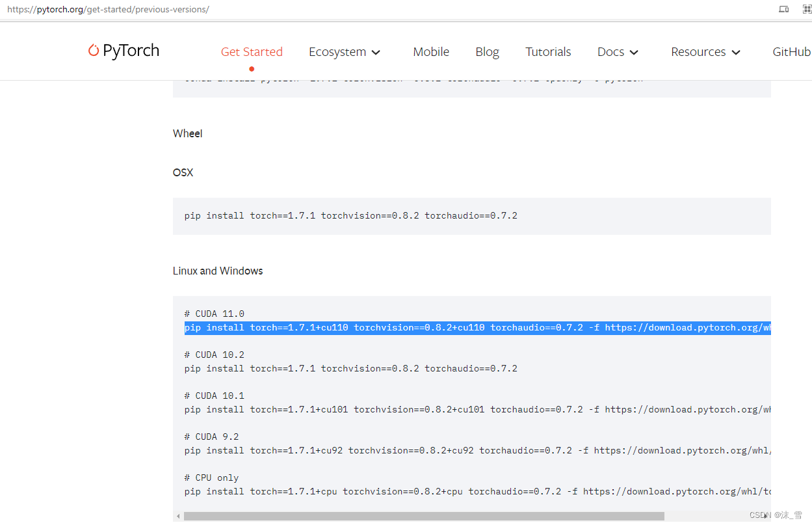Open the GitHub link
Viewport: 812px width, 525px height.
point(791,51)
